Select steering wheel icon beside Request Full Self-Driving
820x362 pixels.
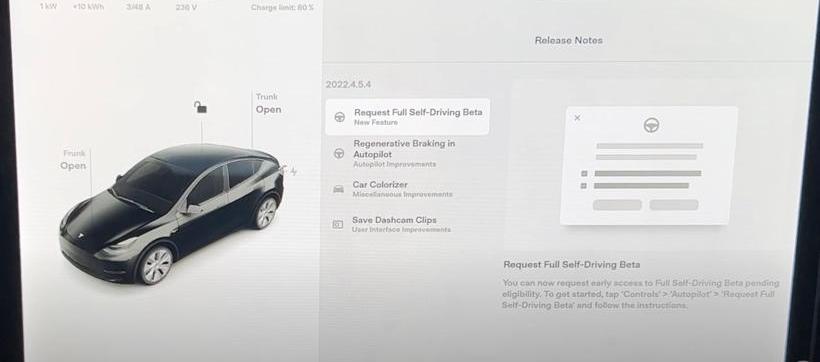pos(339,117)
